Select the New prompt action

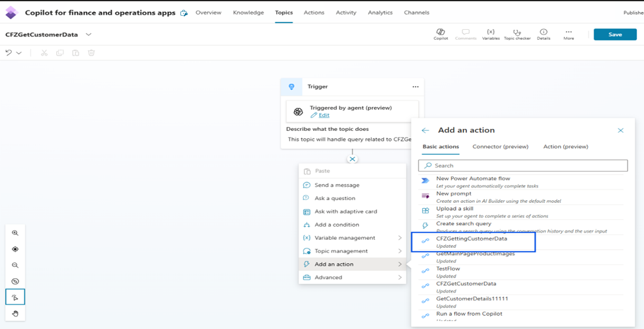520,197
